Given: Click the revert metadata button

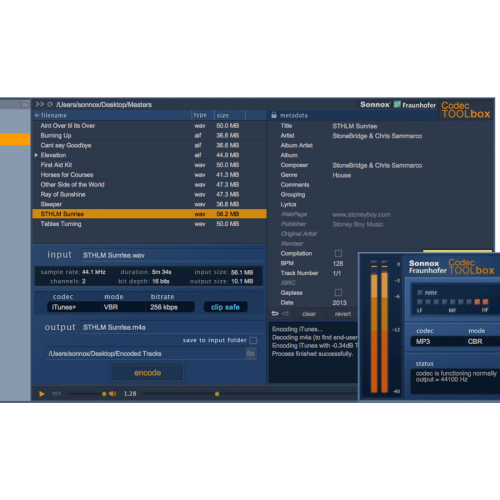Looking at the screenshot, I should [343, 314].
